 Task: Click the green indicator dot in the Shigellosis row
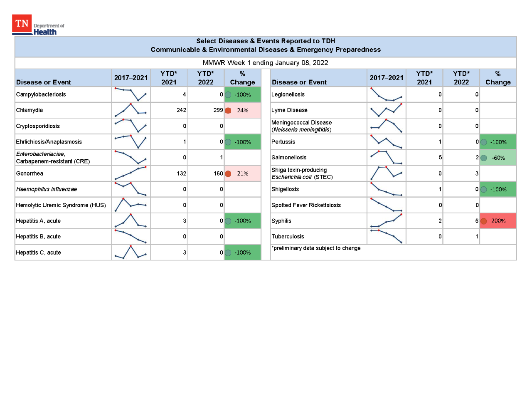coord(484,190)
